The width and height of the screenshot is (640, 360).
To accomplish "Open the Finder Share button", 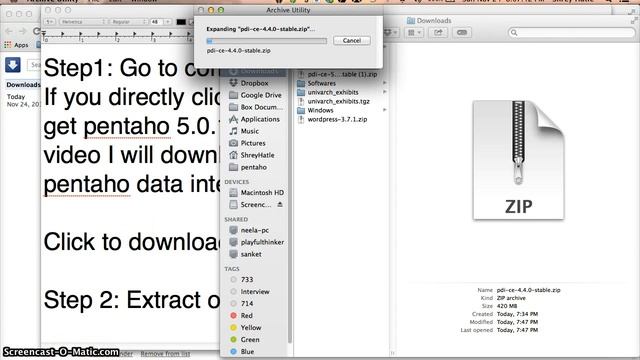I will 438,32.
